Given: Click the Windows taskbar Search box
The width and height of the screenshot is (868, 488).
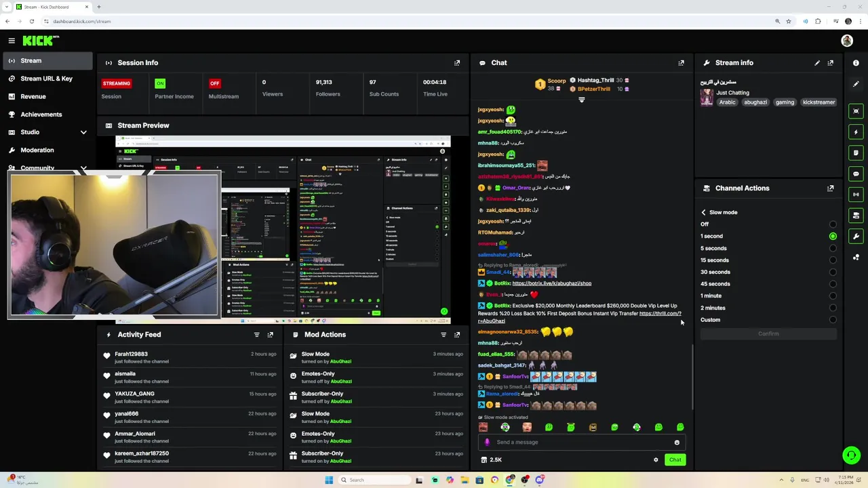Looking at the screenshot, I should [x=374, y=480].
